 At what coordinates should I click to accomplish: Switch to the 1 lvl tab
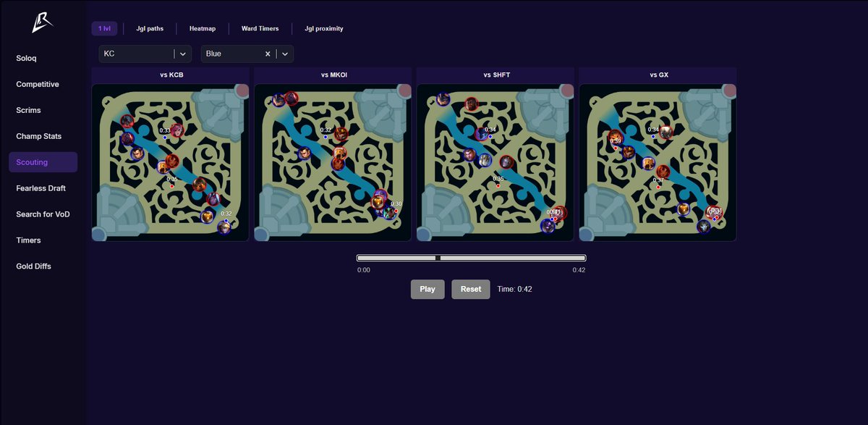pos(104,29)
